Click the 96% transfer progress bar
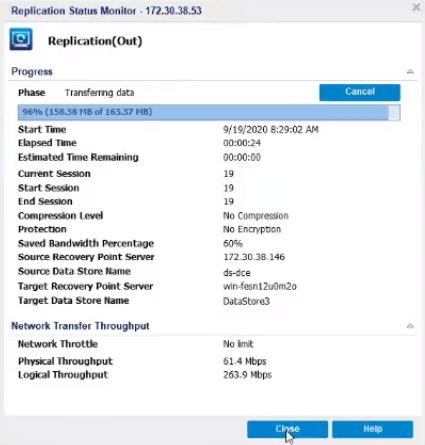 209,112
